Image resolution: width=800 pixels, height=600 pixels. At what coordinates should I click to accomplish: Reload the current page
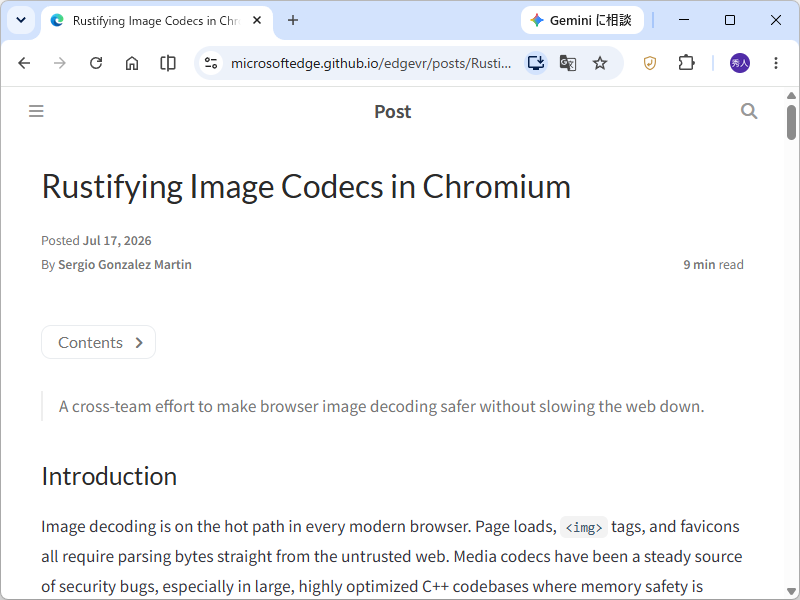(96, 63)
